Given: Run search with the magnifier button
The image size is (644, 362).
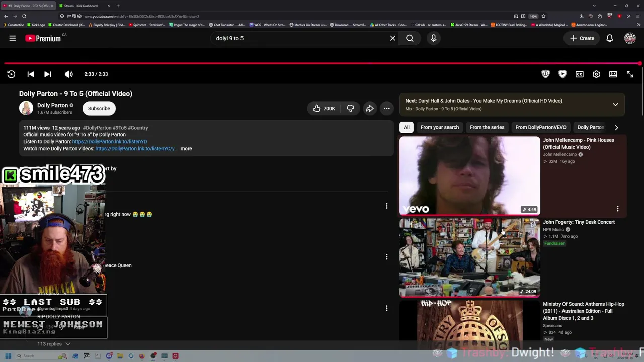Looking at the screenshot, I should click(410, 38).
